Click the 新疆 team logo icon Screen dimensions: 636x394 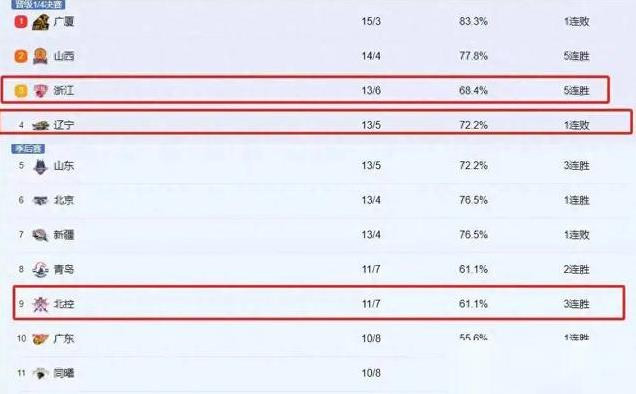(40, 235)
